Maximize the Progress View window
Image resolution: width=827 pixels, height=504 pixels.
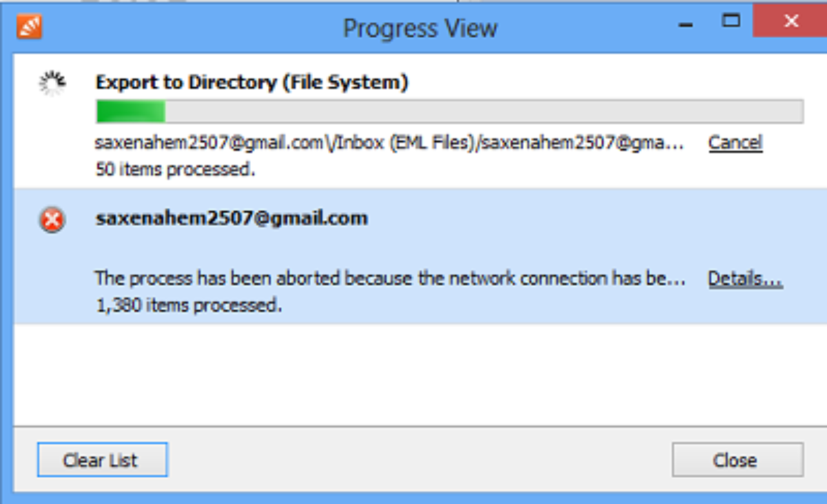[x=731, y=21]
